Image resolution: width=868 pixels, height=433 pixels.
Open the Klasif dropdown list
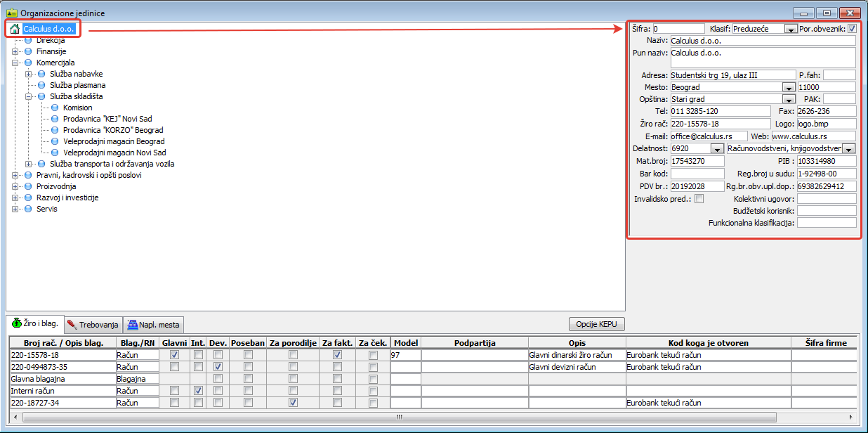pyautogui.click(x=790, y=30)
